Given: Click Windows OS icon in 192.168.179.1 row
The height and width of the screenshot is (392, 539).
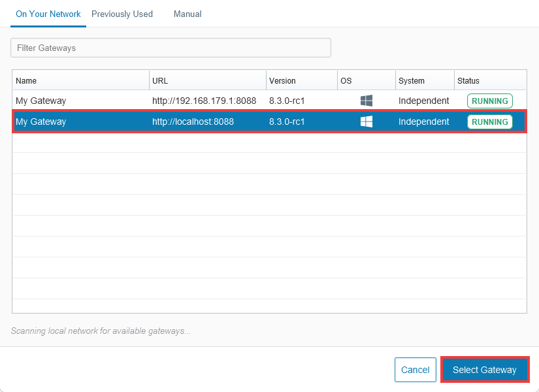Looking at the screenshot, I should [367, 101].
